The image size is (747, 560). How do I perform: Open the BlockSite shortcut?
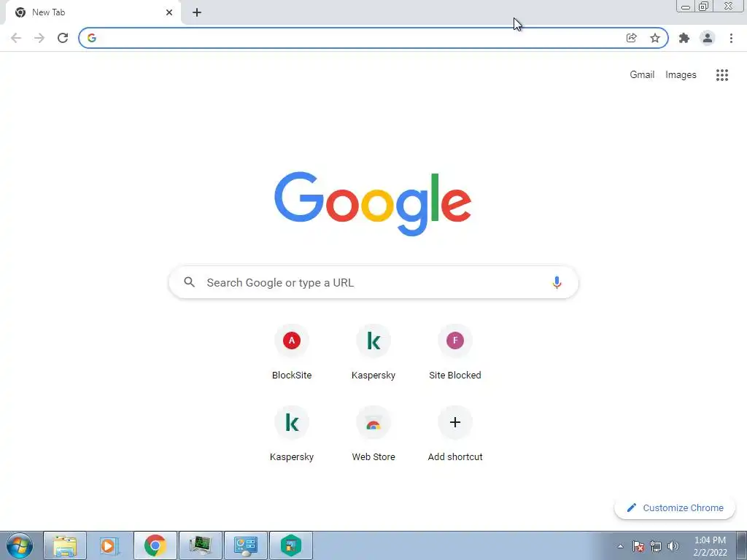(x=292, y=352)
